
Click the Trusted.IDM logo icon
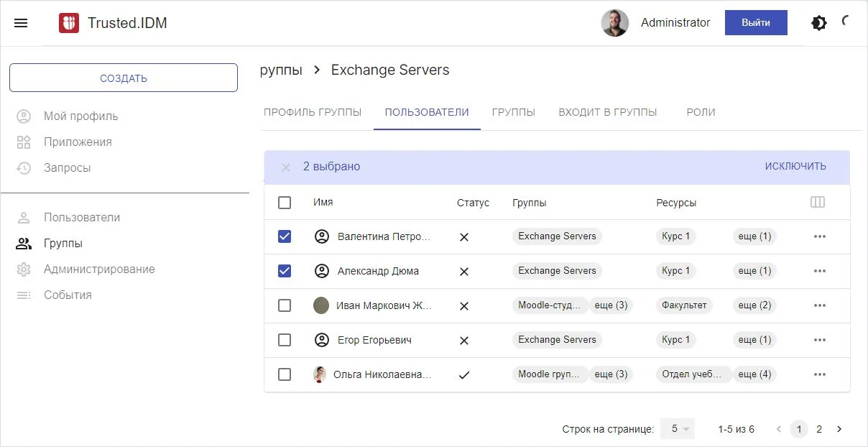[x=69, y=23]
